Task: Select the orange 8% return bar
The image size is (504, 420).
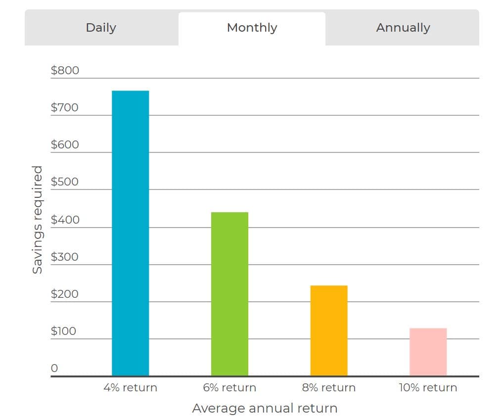Action: point(329,330)
